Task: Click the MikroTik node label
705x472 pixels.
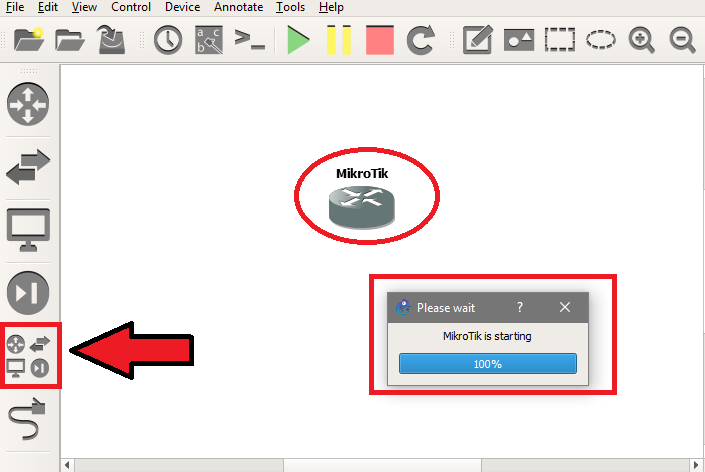Action: [362, 174]
